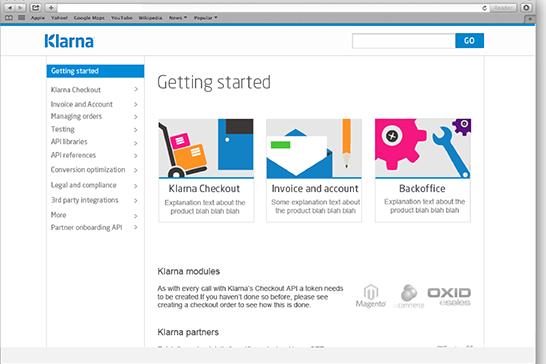
Task: Open the News bookmarks dropdown
Action: [x=178, y=18]
